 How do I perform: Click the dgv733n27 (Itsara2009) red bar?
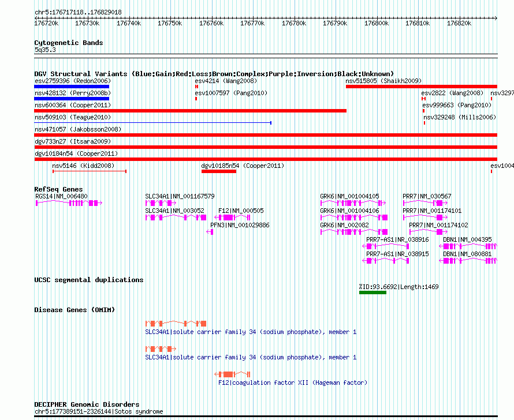coord(266,147)
